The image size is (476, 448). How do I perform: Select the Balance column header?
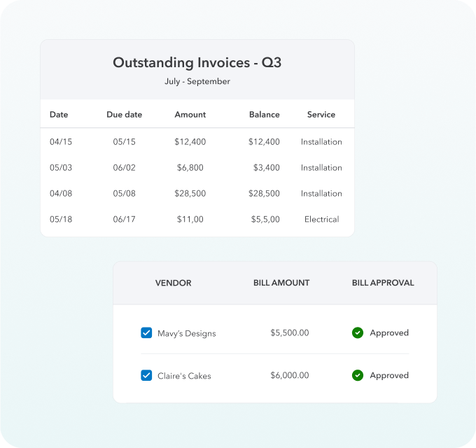click(265, 114)
